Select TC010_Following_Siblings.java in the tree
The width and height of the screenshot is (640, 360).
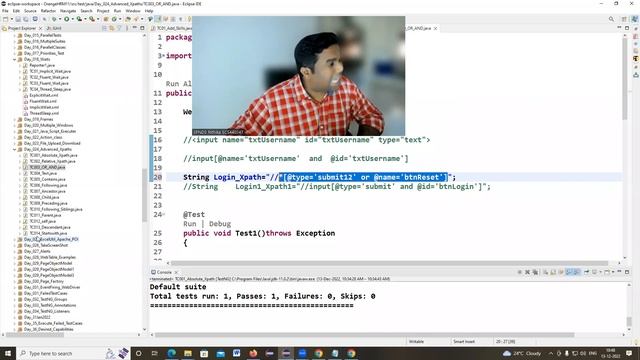[x=56, y=209]
